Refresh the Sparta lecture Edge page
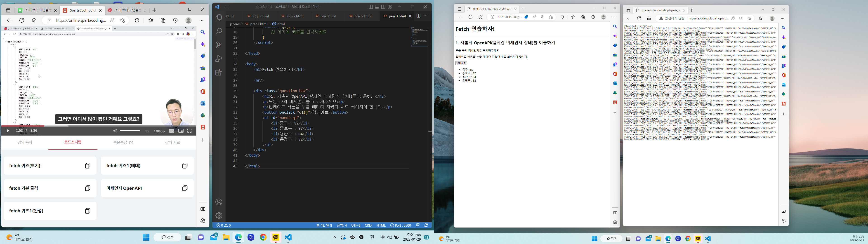This screenshot has height=244, width=868. click(x=21, y=20)
